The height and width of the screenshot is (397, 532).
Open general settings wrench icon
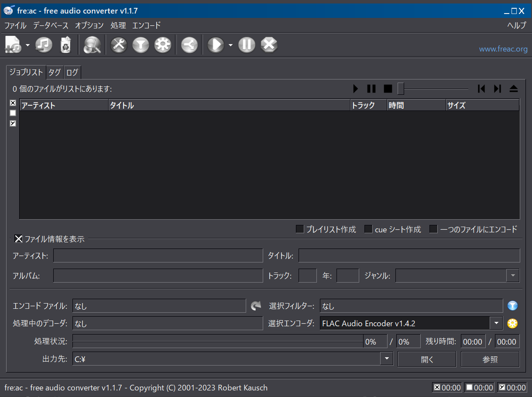tap(119, 45)
